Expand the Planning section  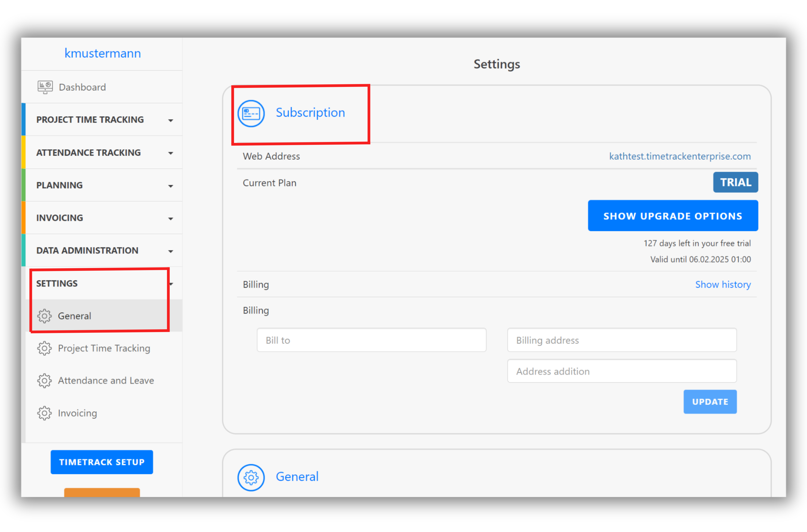pos(170,185)
